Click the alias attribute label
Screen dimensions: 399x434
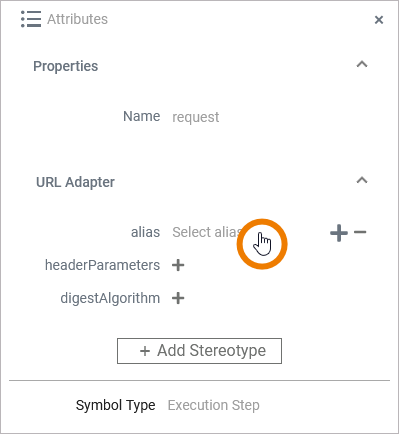pyautogui.click(x=145, y=232)
